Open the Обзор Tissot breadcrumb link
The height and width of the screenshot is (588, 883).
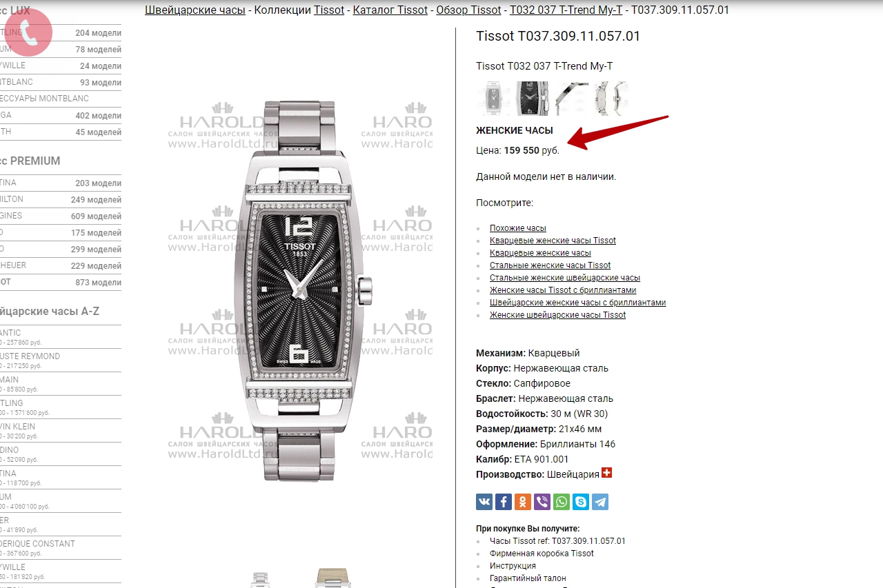click(469, 10)
